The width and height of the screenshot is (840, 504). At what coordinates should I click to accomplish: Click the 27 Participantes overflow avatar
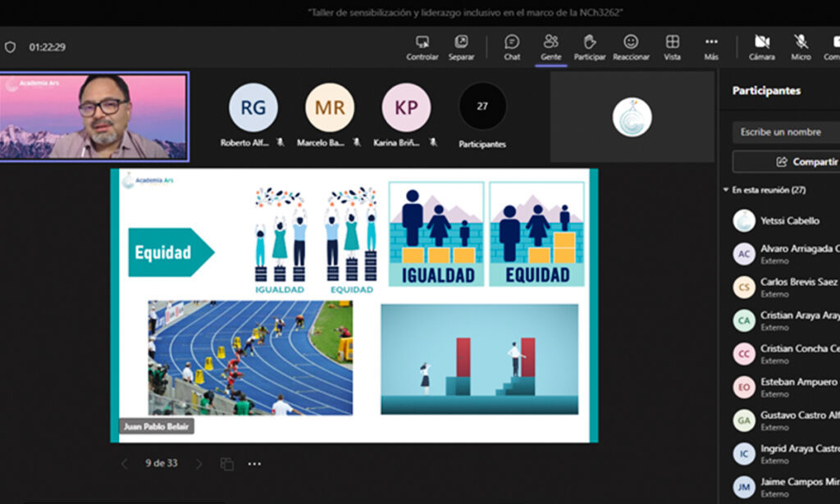point(482,107)
